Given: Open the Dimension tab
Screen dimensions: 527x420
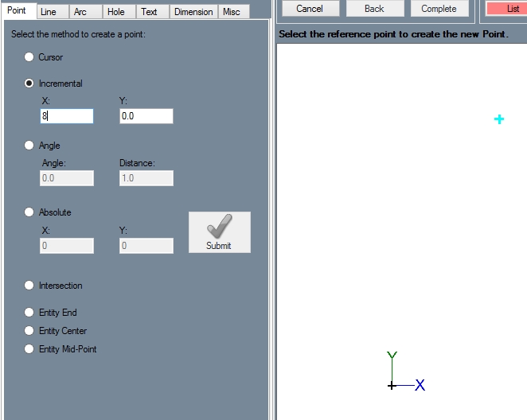Looking at the screenshot, I should coord(193,12).
